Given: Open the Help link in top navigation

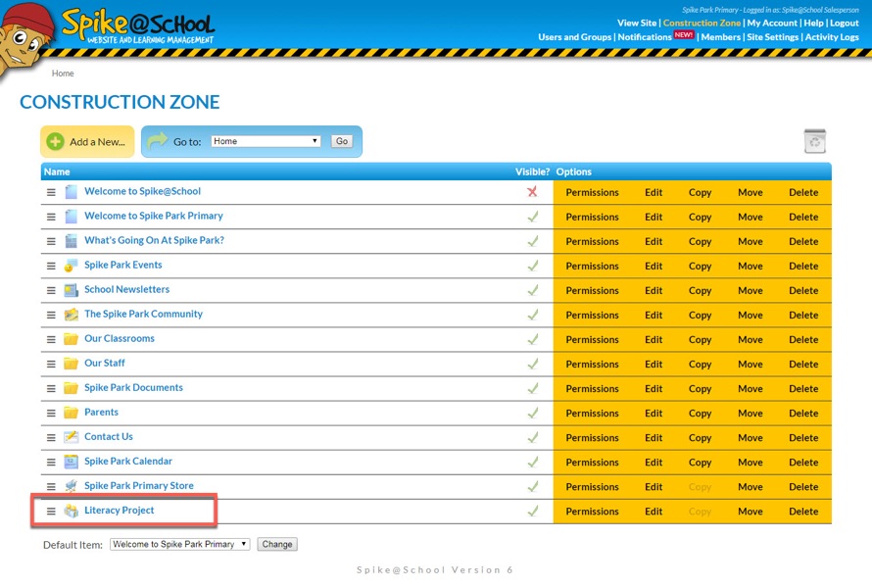Looking at the screenshot, I should (813, 23).
